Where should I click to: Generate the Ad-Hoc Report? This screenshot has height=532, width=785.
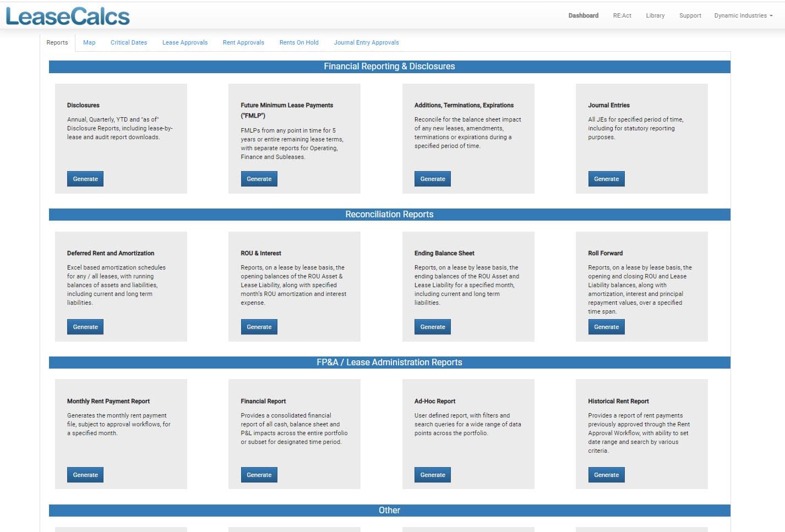[433, 475]
